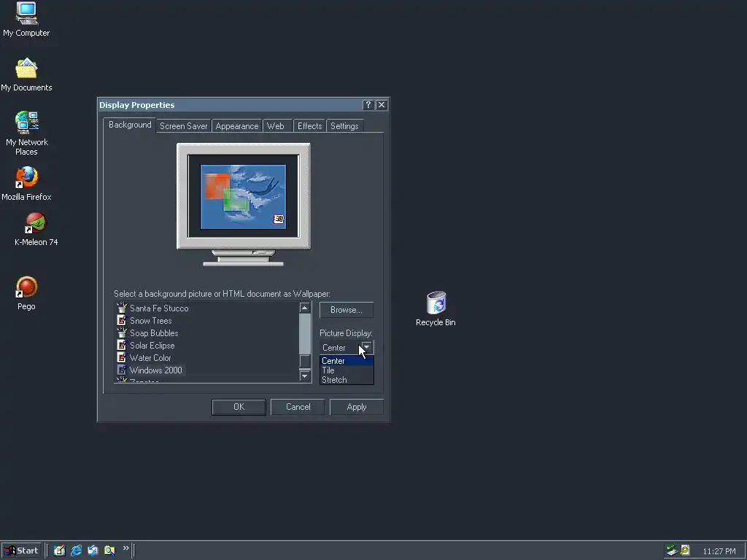The height and width of the screenshot is (560, 747).
Task: Expand the quick launch overflow chevron
Action: (x=125, y=548)
